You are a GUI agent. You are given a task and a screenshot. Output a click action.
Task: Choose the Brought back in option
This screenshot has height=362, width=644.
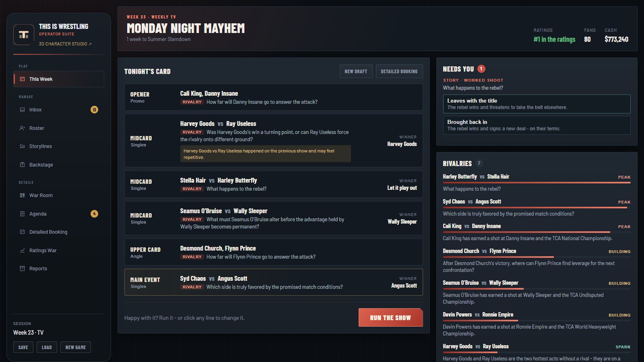(537, 125)
